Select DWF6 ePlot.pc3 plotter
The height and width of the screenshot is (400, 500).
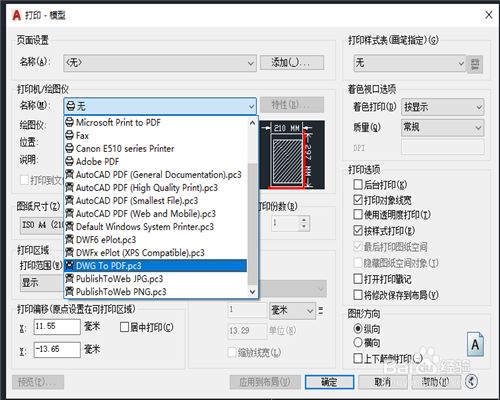(156, 239)
